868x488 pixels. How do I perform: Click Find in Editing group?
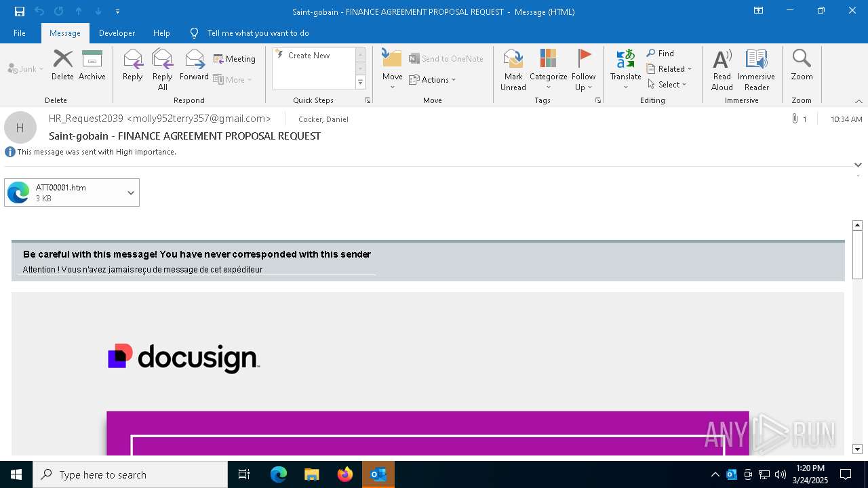point(660,54)
